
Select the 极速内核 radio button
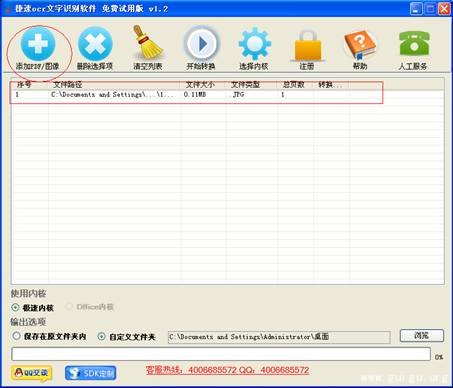coord(15,307)
